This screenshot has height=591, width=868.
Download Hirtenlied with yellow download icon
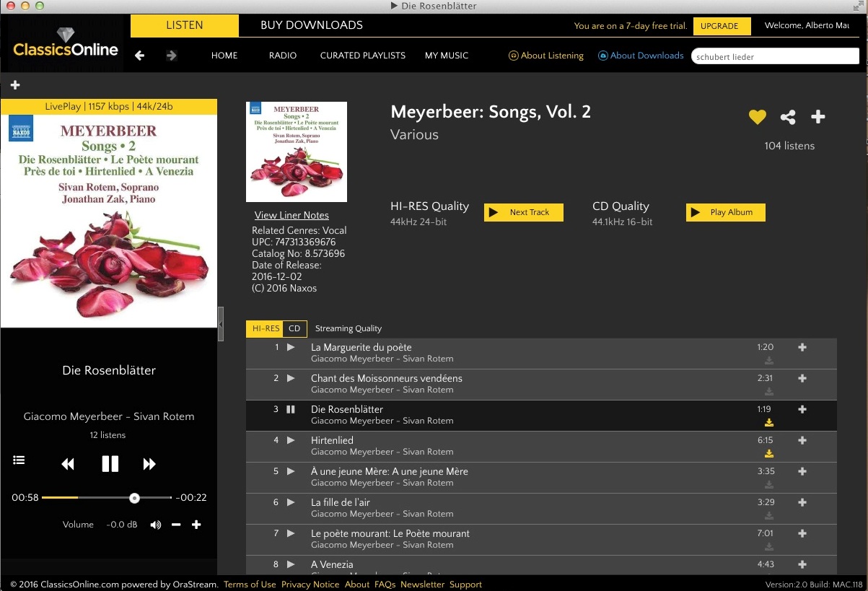point(769,454)
